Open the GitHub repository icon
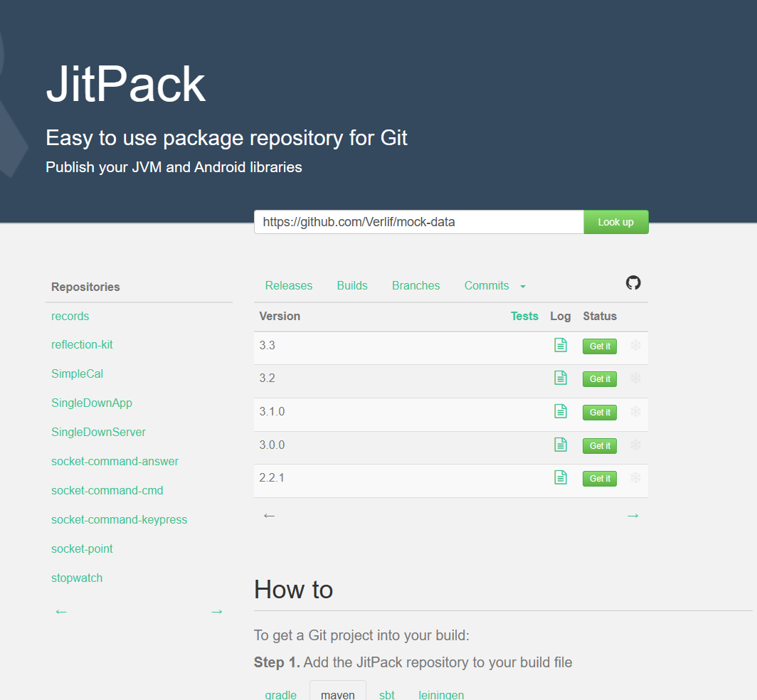 coord(633,282)
